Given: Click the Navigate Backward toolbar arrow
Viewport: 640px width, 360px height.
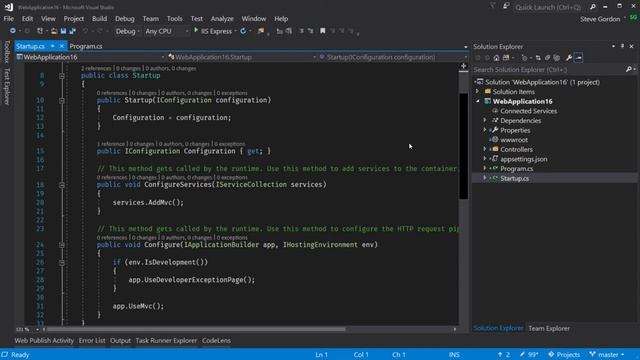Looking at the screenshot, I should (x=13, y=31).
